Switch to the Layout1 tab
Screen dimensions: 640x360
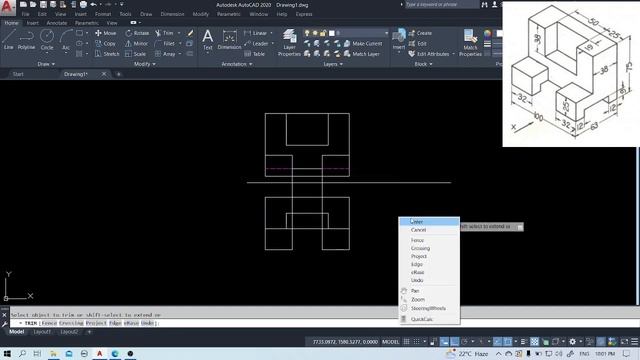point(42,332)
